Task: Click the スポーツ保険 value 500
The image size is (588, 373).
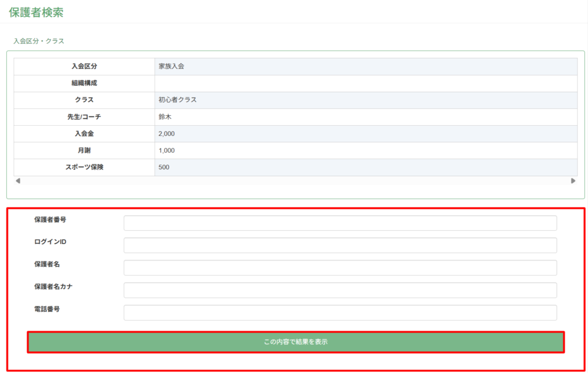Action: click(x=164, y=167)
